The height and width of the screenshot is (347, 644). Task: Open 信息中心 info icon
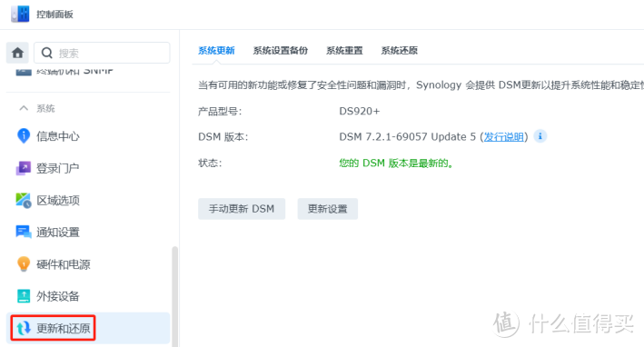click(x=24, y=136)
